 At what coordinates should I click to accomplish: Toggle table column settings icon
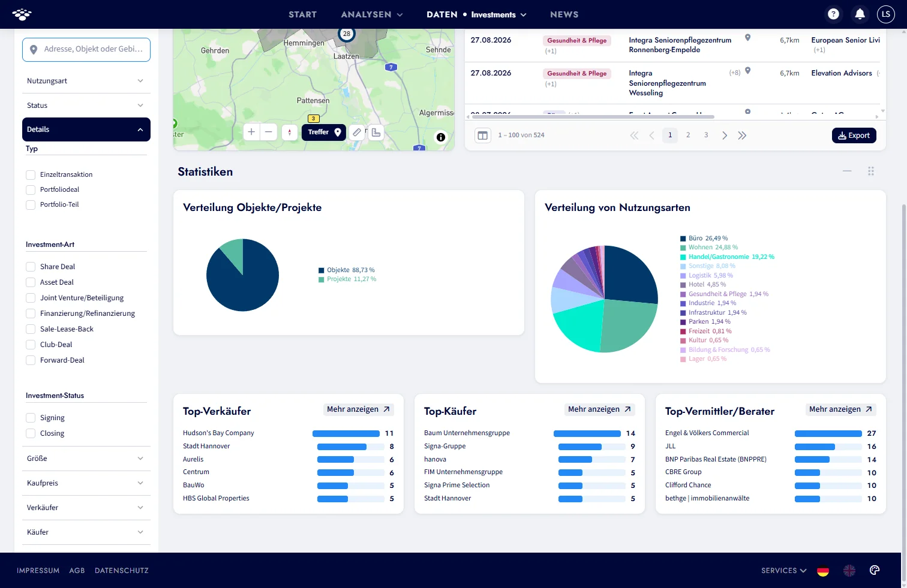(482, 135)
